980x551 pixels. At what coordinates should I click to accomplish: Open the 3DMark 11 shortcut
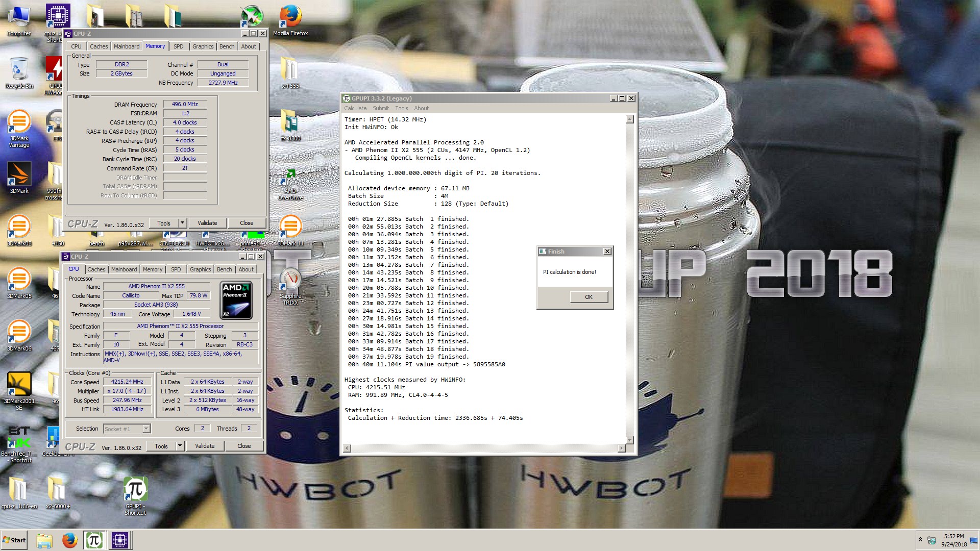point(290,231)
